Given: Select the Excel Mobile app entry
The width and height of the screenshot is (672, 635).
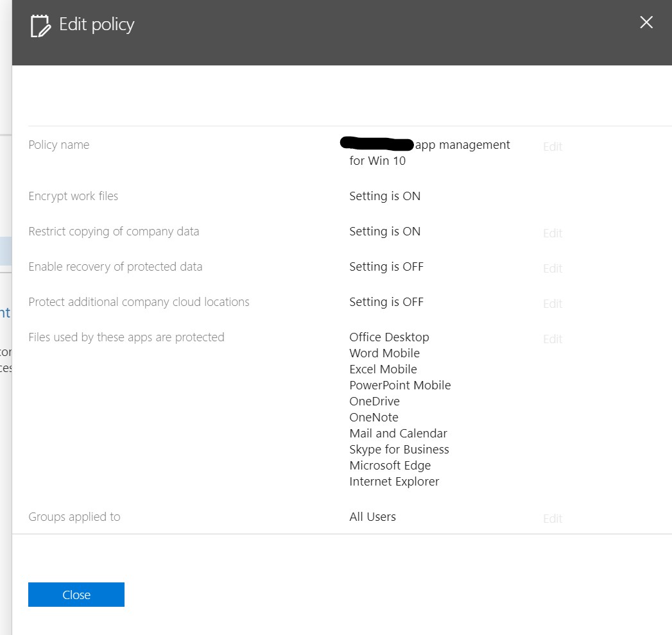Looking at the screenshot, I should [x=383, y=369].
